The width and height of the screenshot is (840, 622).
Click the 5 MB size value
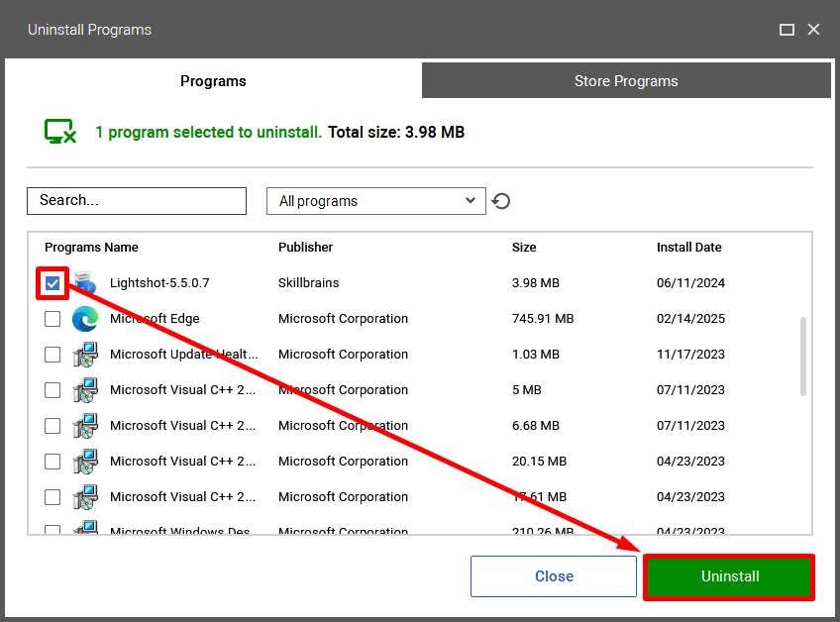point(527,390)
